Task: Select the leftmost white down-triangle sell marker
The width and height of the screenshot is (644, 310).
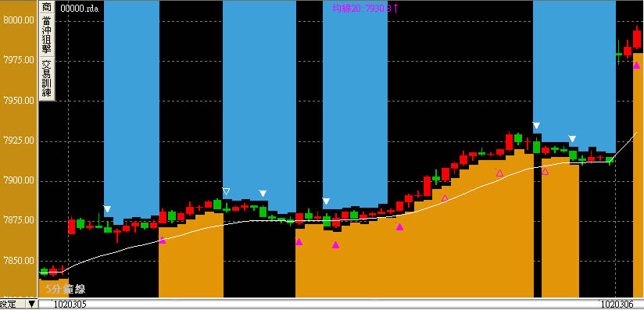Action: click(x=107, y=209)
